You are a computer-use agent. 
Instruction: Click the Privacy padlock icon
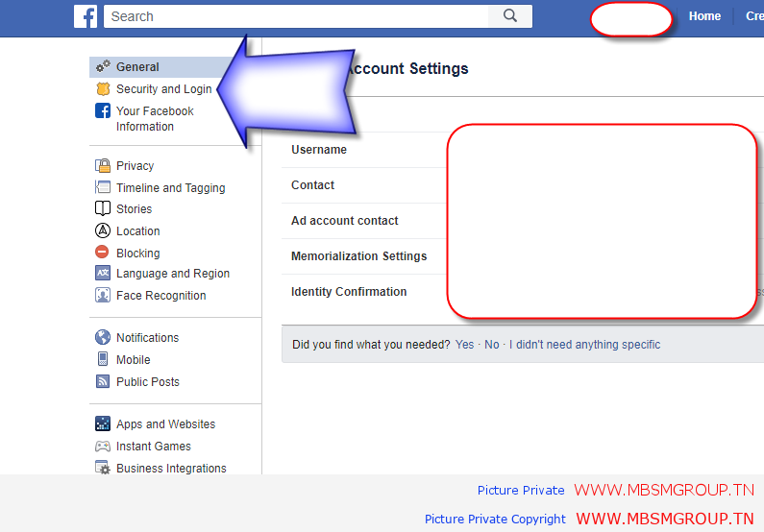tap(103, 165)
